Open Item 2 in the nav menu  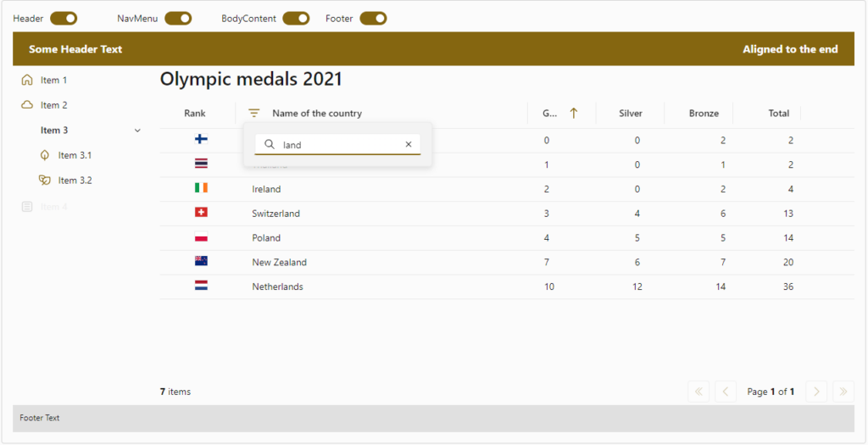[54, 105]
